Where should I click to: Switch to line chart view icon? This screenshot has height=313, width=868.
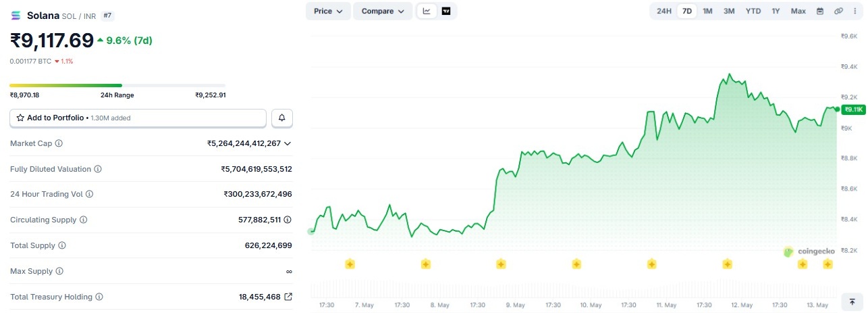[x=427, y=11]
